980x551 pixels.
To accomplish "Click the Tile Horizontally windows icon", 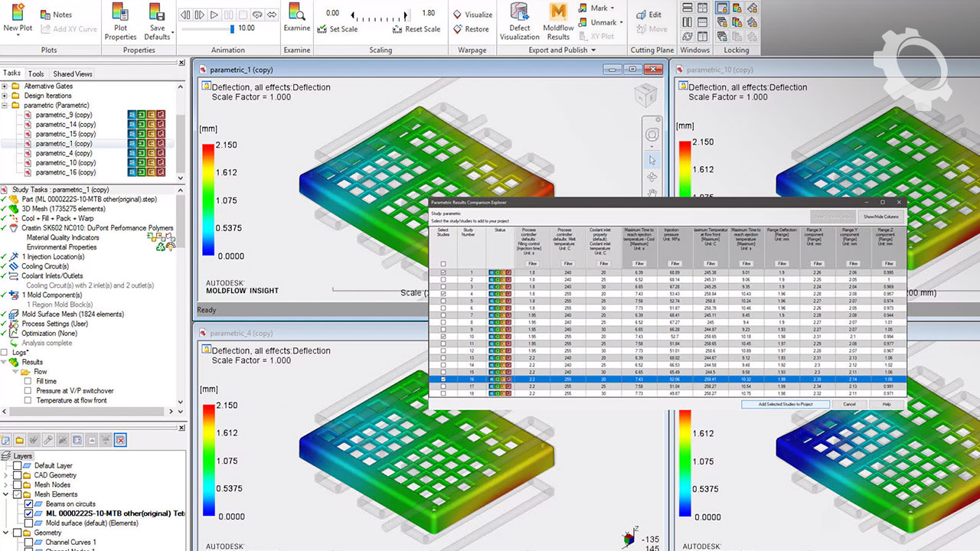I will coord(687,7).
